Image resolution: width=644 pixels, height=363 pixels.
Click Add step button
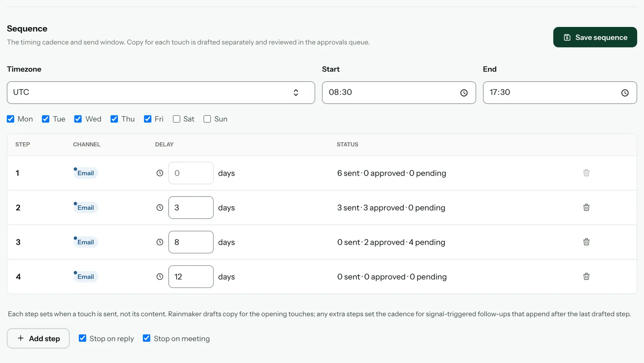(38, 338)
